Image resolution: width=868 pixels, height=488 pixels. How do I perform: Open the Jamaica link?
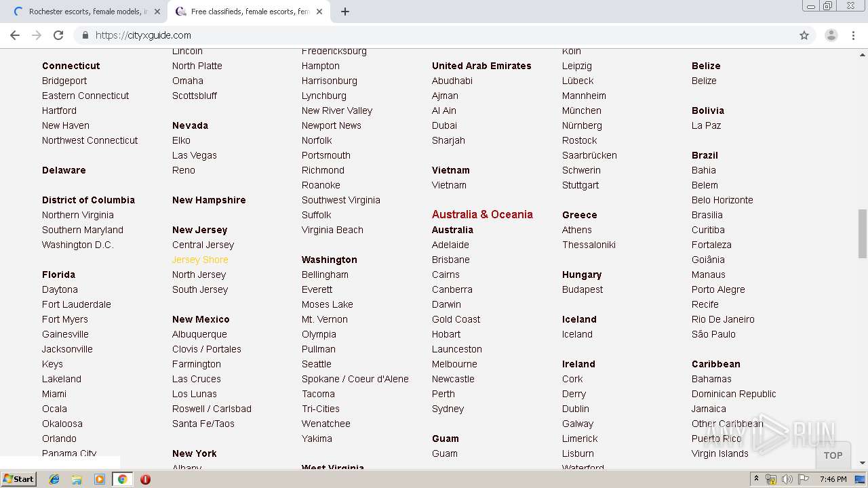[x=709, y=409]
